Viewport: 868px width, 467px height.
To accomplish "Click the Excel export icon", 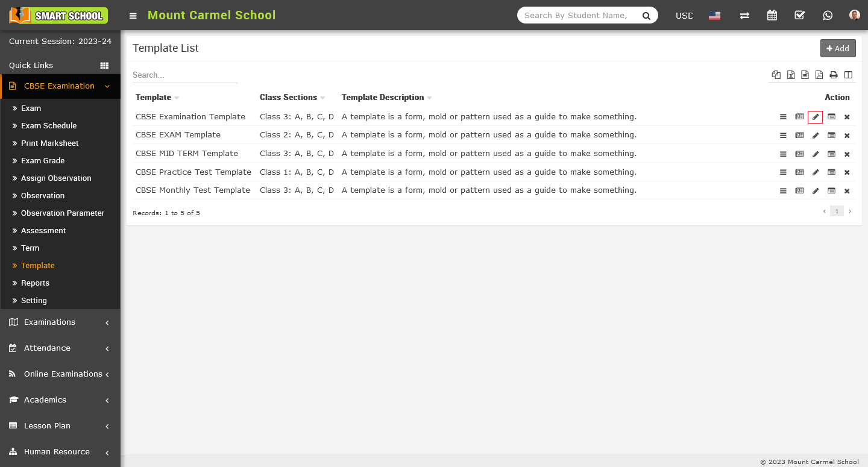I will [x=791, y=75].
